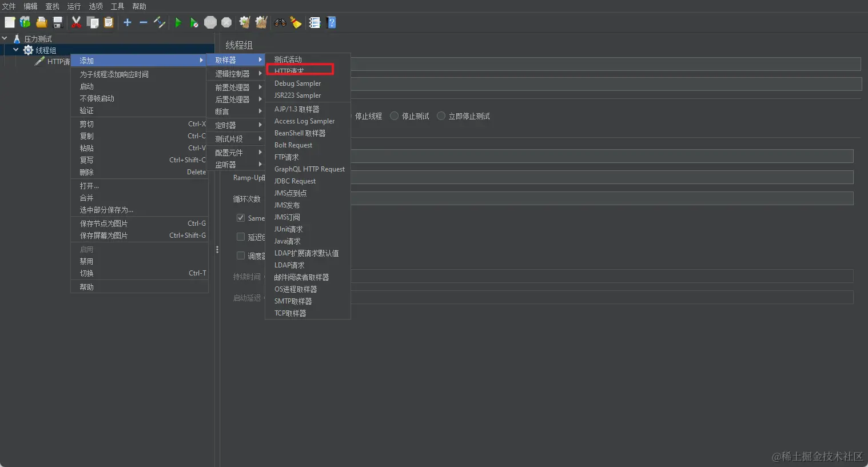The height and width of the screenshot is (467, 868).
Task: Enable the 调度器 checkbox
Action: pyautogui.click(x=241, y=256)
